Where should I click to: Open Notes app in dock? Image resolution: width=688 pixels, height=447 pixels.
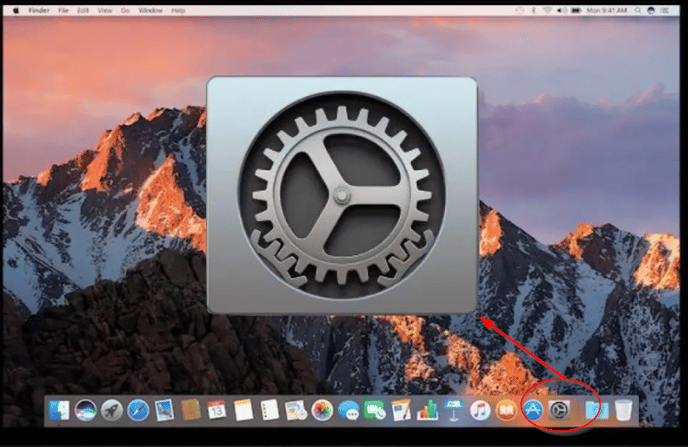[x=243, y=411]
